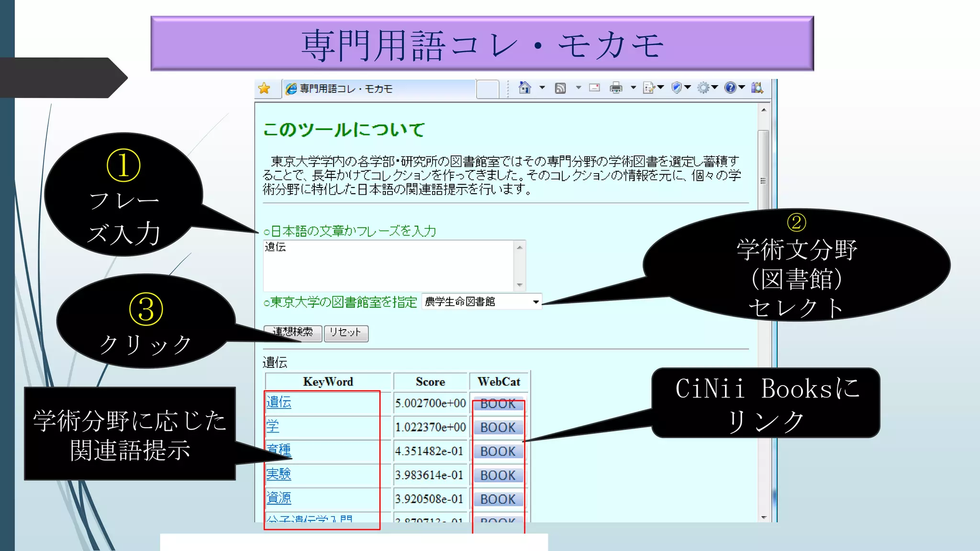980x551 pixels.
Task: Select the 専門用語コレ・モカモ browser tab
Action: 379,89
